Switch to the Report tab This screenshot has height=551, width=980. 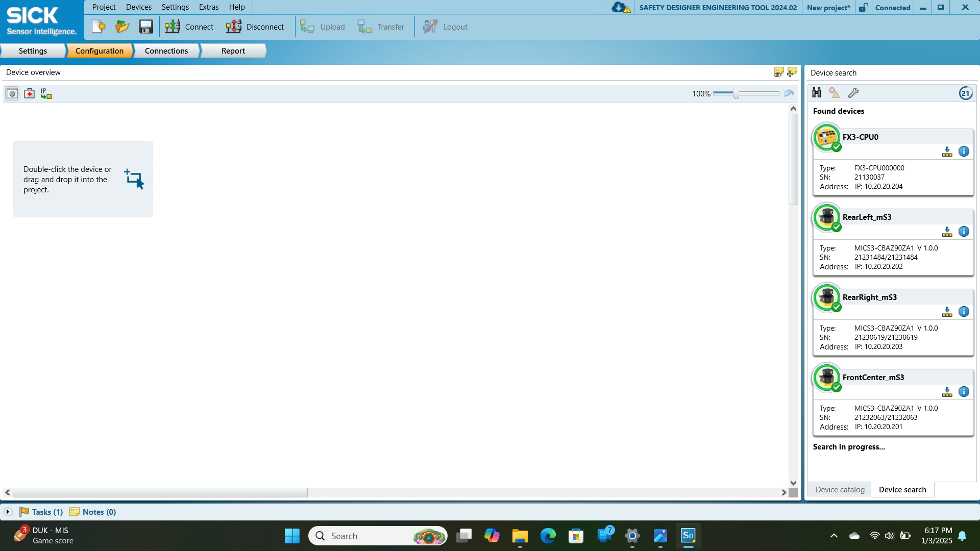[x=233, y=51]
